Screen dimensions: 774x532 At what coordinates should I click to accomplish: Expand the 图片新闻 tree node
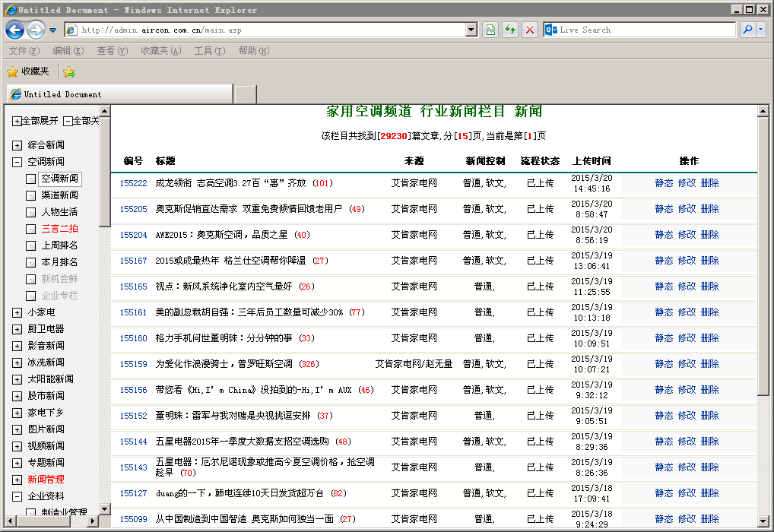[17, 430]
